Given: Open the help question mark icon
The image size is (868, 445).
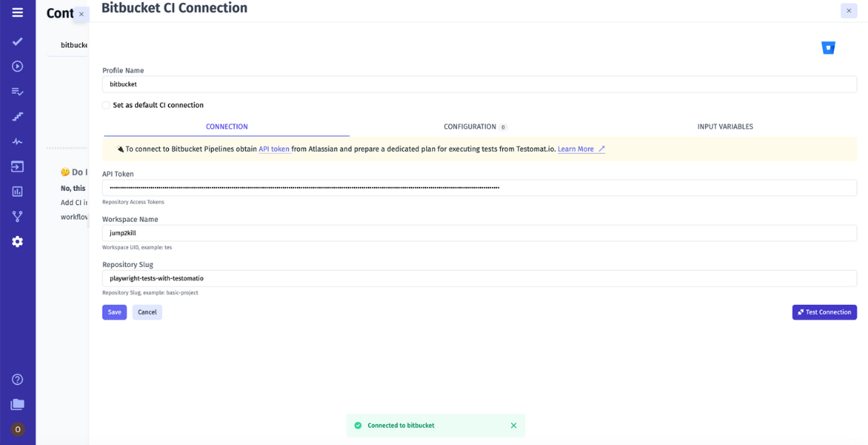Looking at the screenshot, I should point(17,379).
